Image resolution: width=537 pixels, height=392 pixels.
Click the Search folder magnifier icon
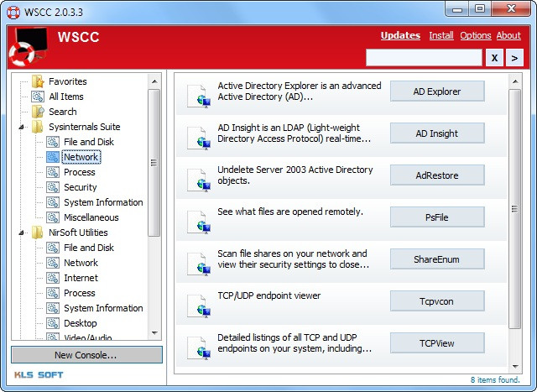38,112
